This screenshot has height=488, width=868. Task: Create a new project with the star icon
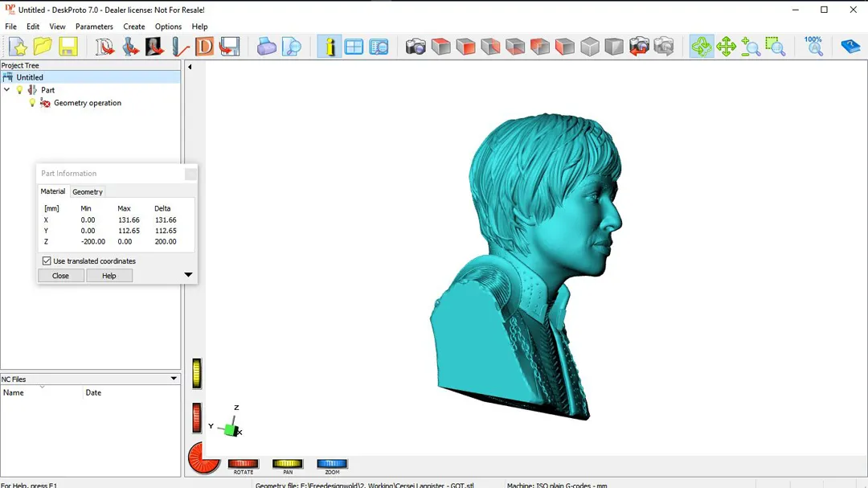point(18,47)
